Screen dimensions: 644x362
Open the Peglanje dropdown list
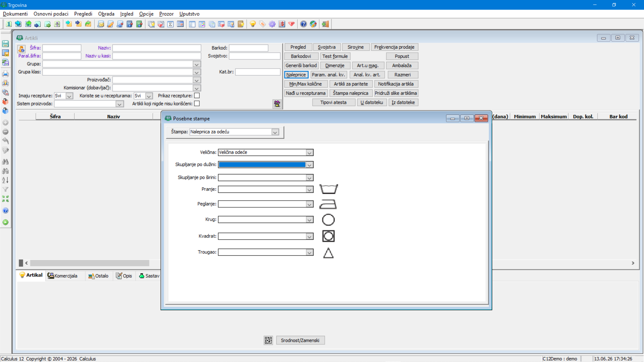point(309,204)
